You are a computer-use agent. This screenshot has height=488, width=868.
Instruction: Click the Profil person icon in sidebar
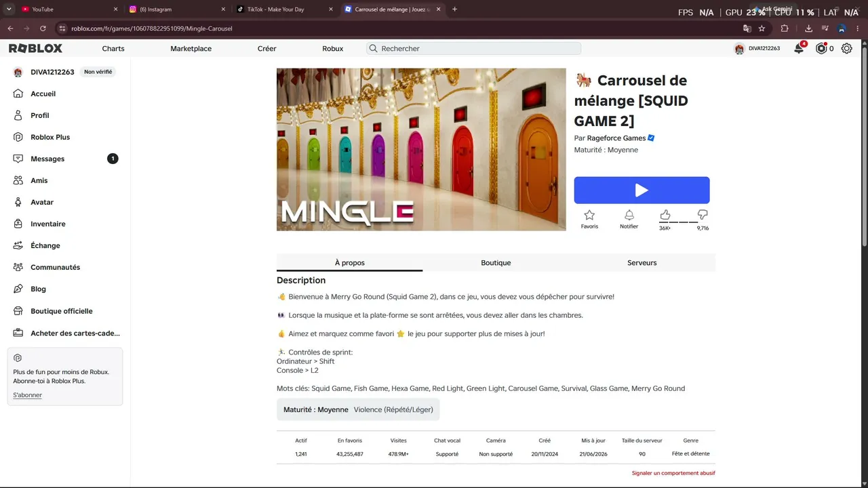(x=18, y=115)
